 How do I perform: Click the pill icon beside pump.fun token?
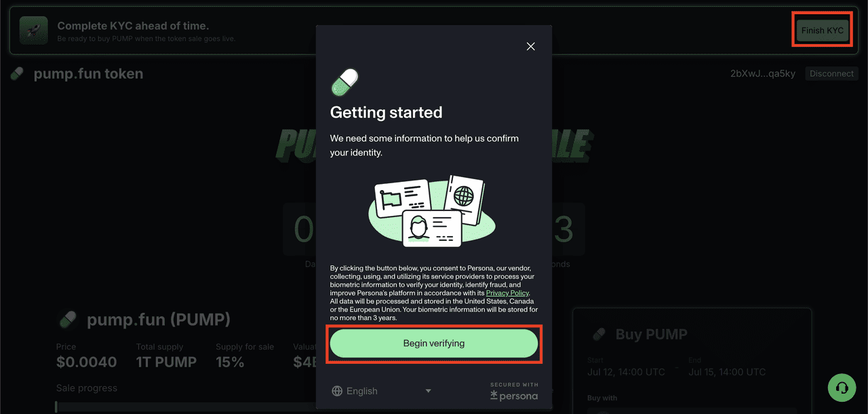tap(17, 73)
